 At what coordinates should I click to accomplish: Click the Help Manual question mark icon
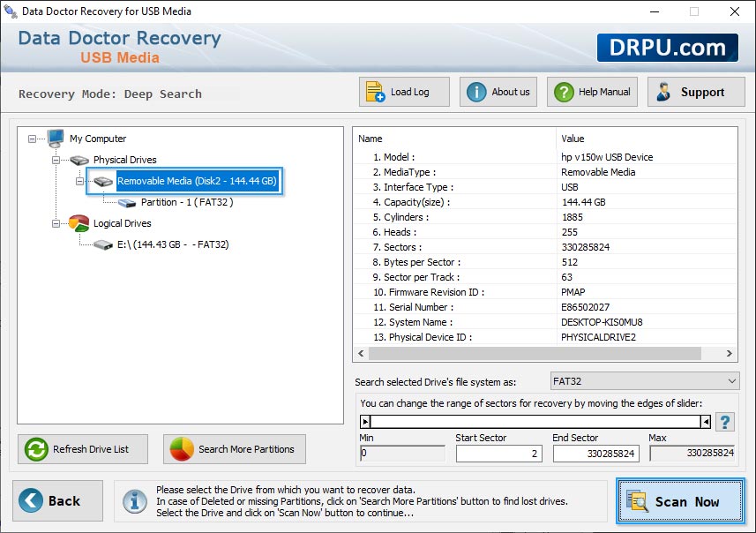564,92
